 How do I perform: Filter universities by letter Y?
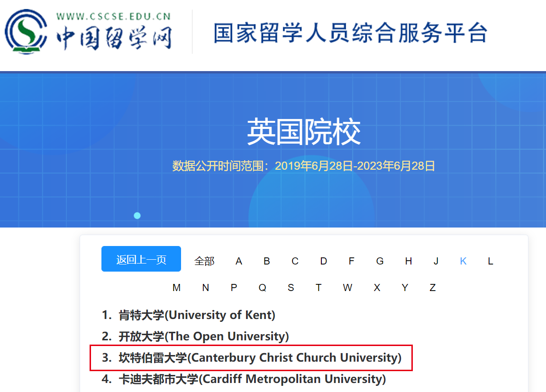click(405, 288)
